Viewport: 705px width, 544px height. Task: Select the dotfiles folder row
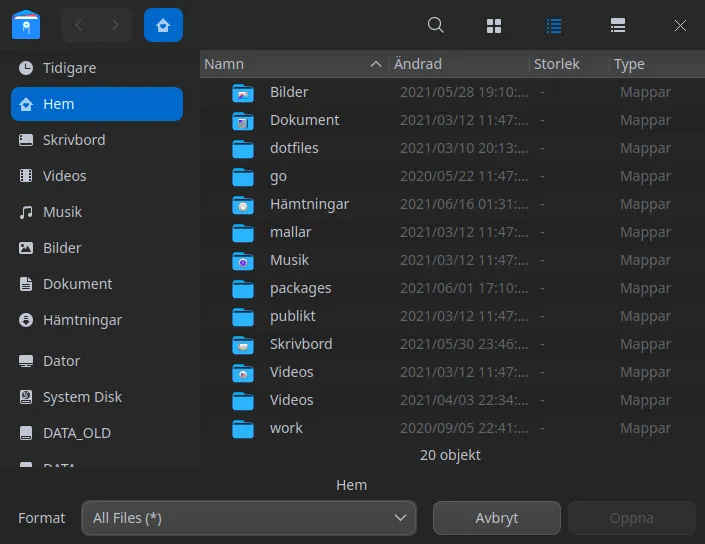294,148
